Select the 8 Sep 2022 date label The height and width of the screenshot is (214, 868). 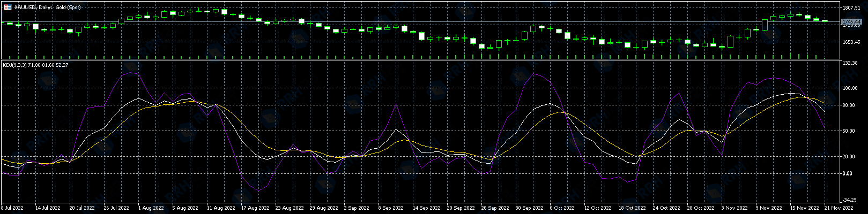click(391, 208)
